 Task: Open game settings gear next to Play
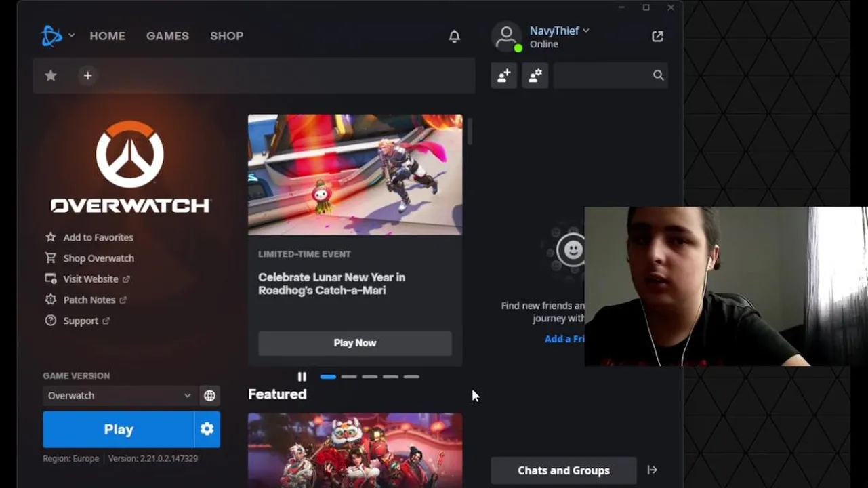(x=207, y=430)
